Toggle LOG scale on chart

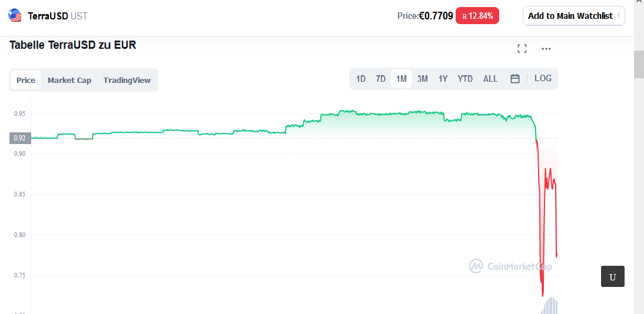coord(543,78)
